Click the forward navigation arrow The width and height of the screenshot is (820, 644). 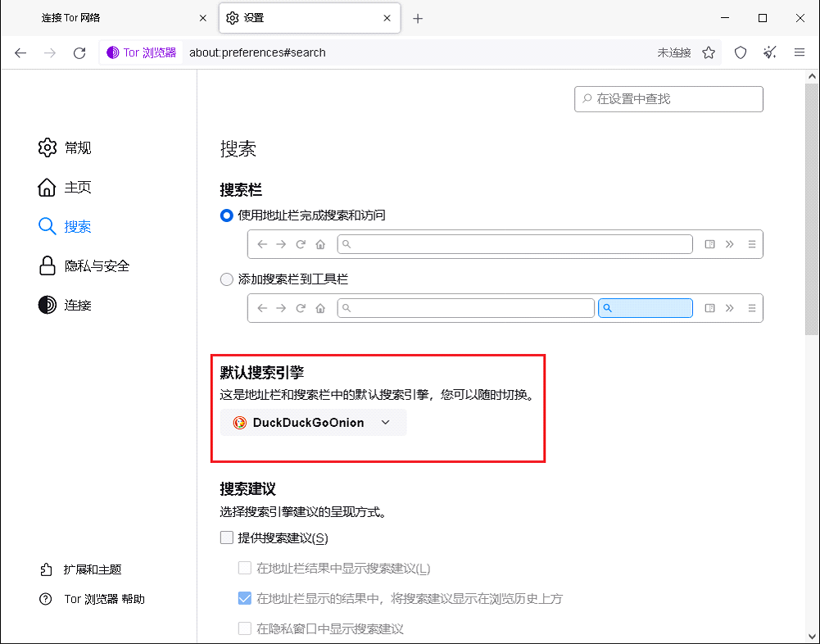coord(50,52)
